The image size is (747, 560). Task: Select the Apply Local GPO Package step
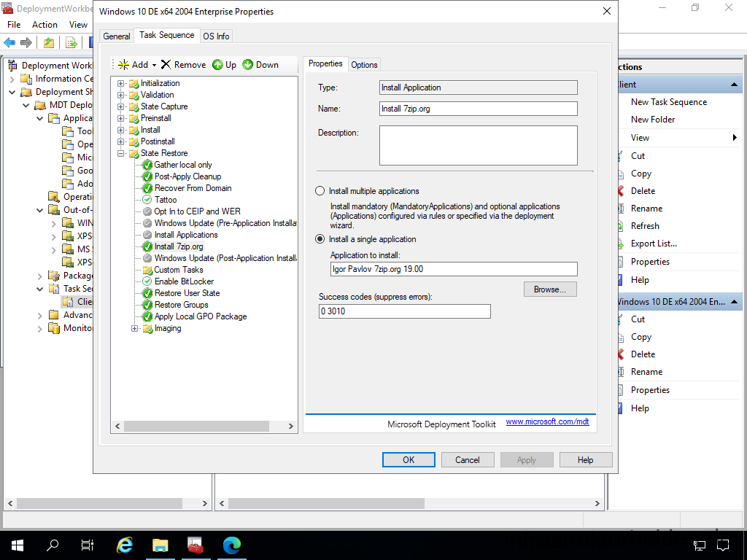click(x=201, y=316)
